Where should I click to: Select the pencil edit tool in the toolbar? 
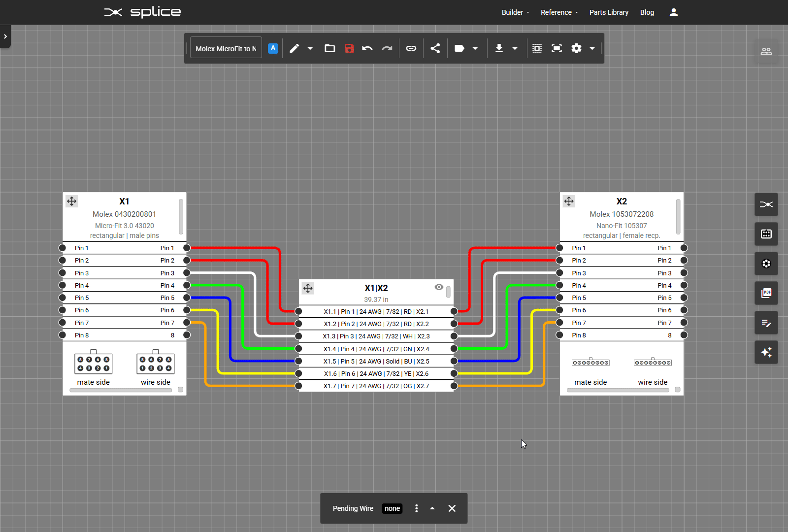294,48
